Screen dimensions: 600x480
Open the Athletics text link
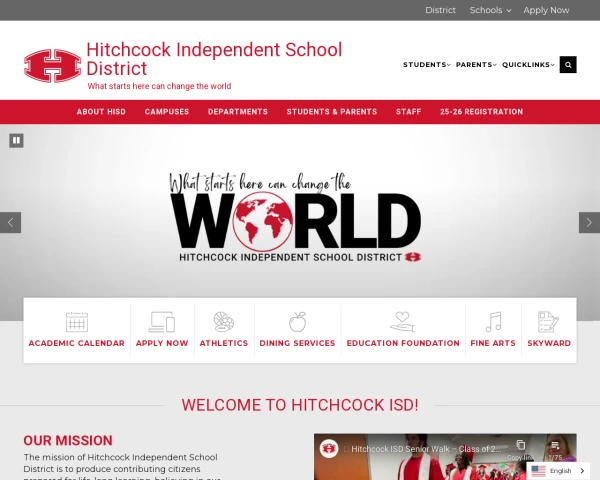click(224, 343)
